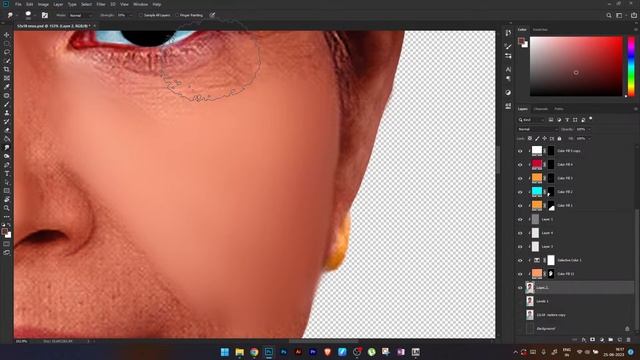Select the Background layer

pyautogui.click(x=575, y=329)
